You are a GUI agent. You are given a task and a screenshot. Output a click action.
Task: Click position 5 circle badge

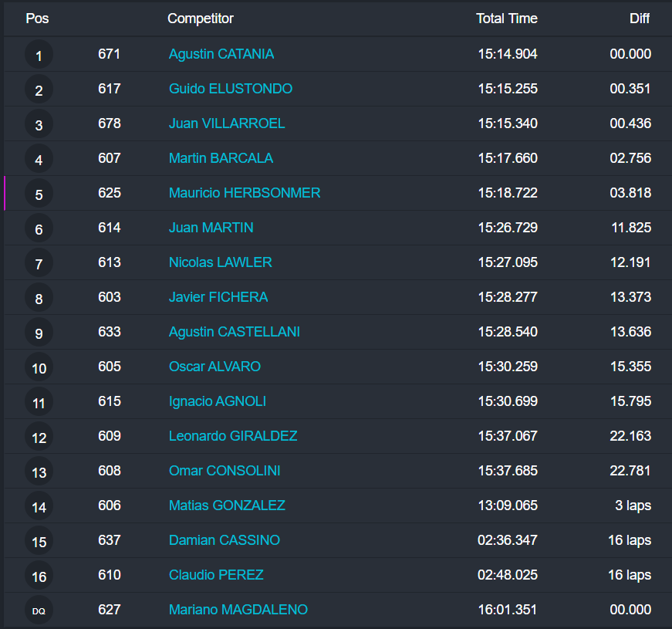pos(39,194)
